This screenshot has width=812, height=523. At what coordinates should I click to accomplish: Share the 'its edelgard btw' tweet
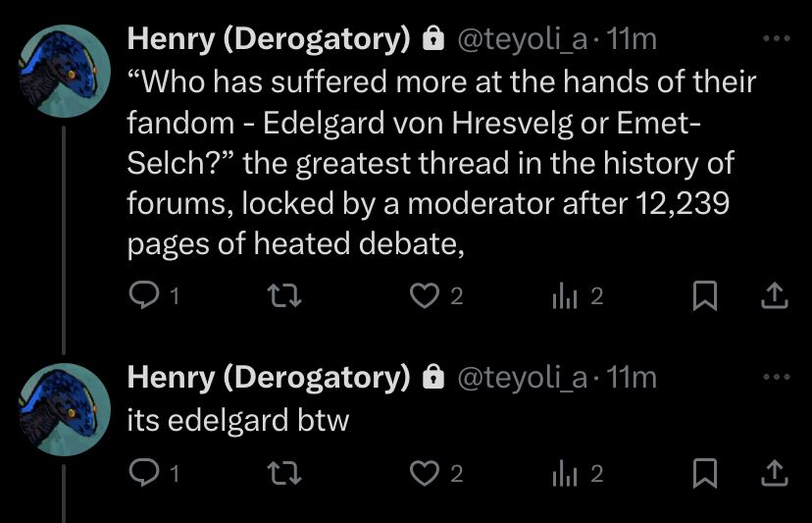point(774,474)
